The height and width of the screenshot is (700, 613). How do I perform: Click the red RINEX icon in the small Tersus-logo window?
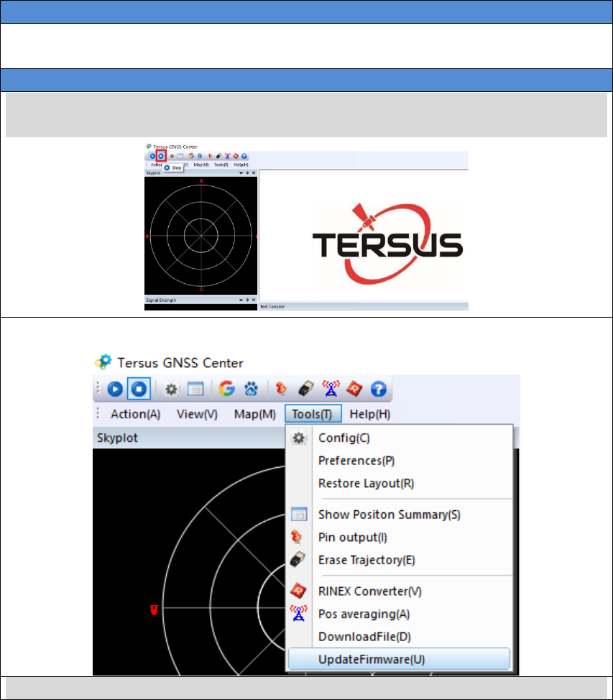236,156
